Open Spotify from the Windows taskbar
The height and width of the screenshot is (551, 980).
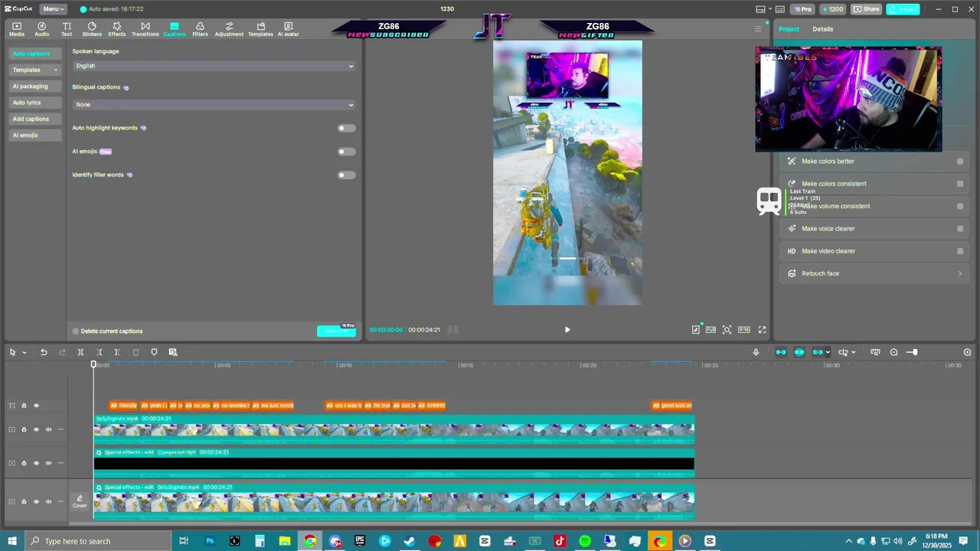585,541
